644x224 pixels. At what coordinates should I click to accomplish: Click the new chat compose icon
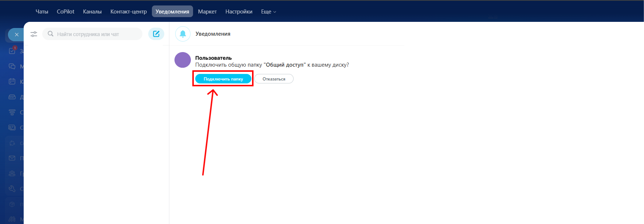[x=156, y=34]
